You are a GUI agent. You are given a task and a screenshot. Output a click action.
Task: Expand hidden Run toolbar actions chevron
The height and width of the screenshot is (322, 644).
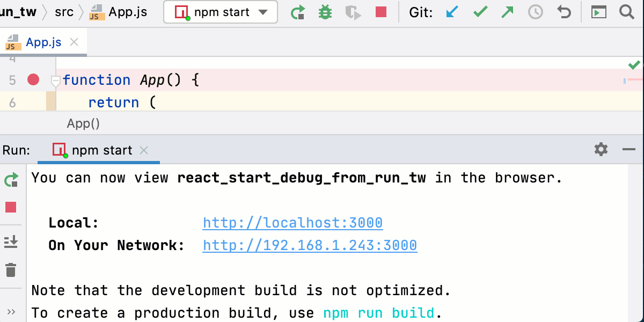click(x=11, y=310)
